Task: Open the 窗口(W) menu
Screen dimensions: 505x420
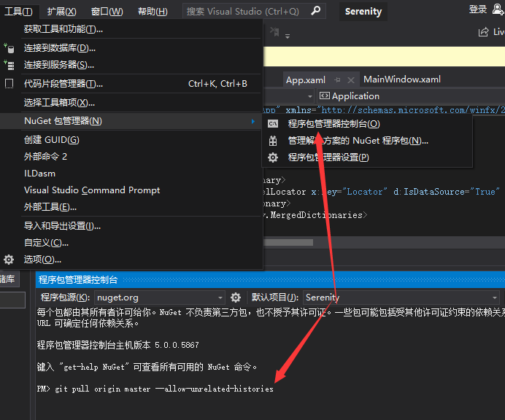Action: pos(107,12)
